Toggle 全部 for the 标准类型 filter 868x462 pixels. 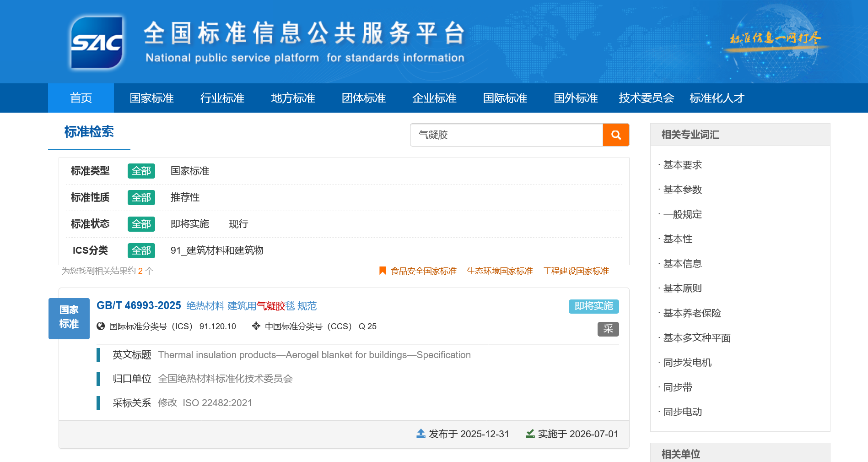click(x=141, y=171)
